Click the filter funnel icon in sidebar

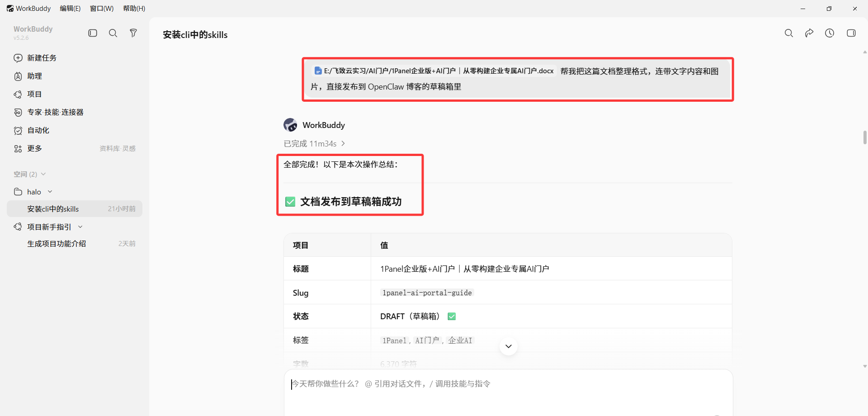[x=133, y=33]
